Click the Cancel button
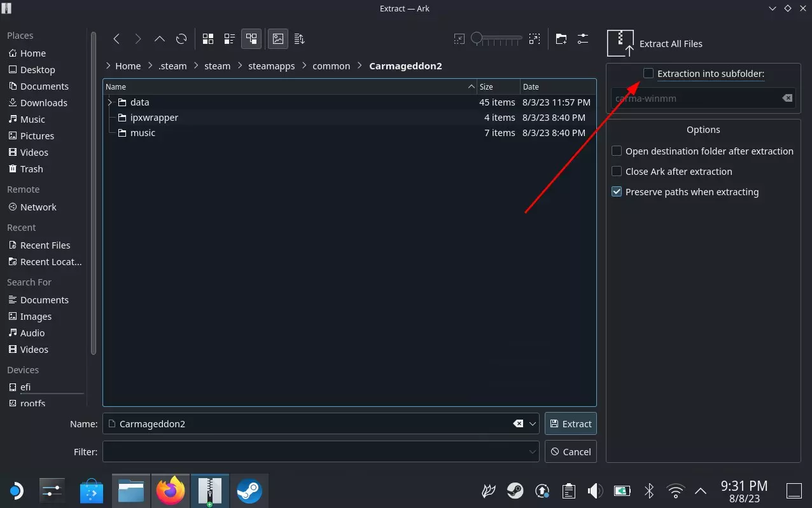812x508 pixels. click(x=571, y=452)
